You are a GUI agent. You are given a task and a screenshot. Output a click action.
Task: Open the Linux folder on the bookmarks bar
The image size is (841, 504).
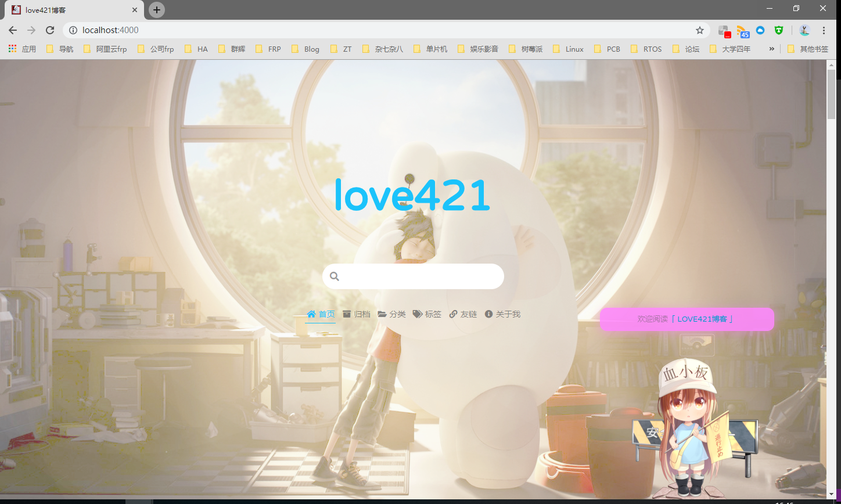tap(574, 49)
